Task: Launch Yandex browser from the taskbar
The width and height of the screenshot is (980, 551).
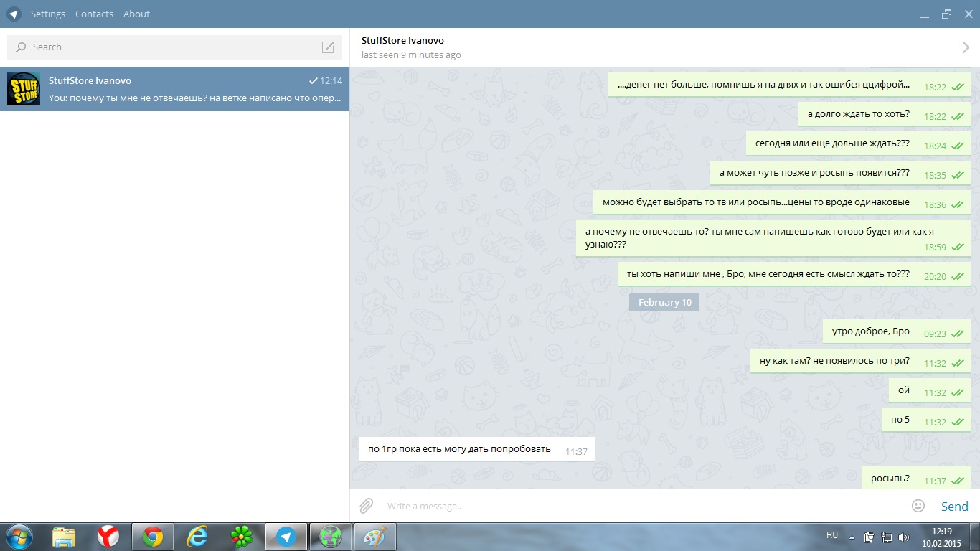Action: point(108,537)
